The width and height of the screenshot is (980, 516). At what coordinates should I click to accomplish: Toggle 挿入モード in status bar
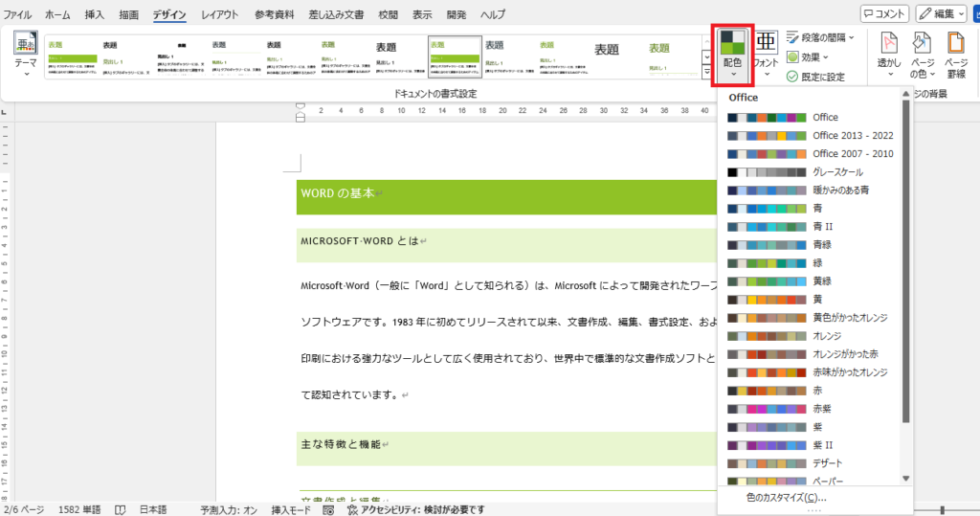(x=291, y=509)
